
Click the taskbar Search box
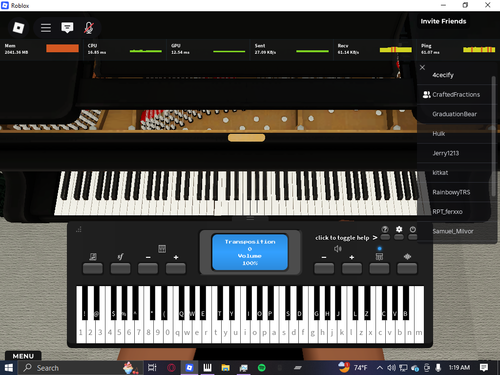pos(81,368)
